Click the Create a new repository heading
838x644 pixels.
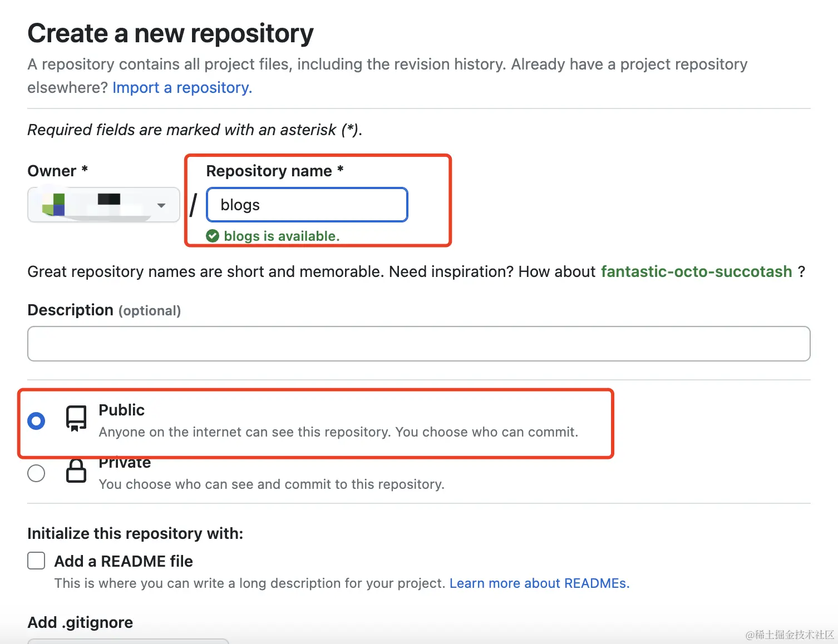pos(170,33)
